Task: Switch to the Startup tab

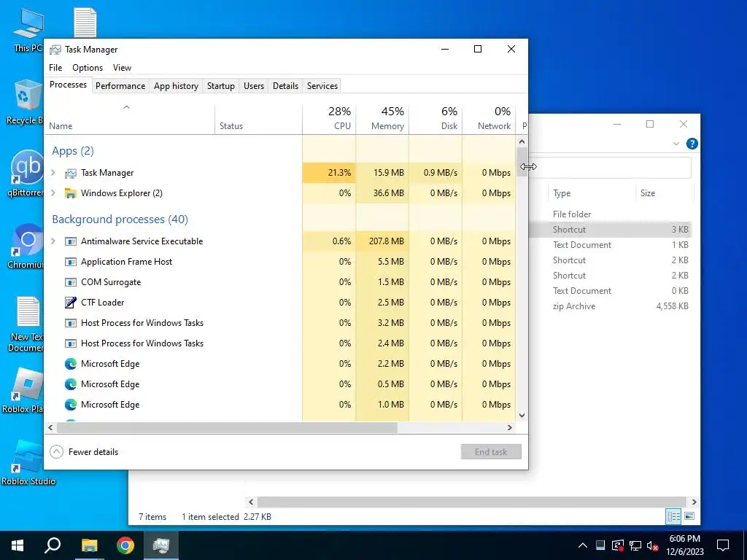Action: point(220,86)
